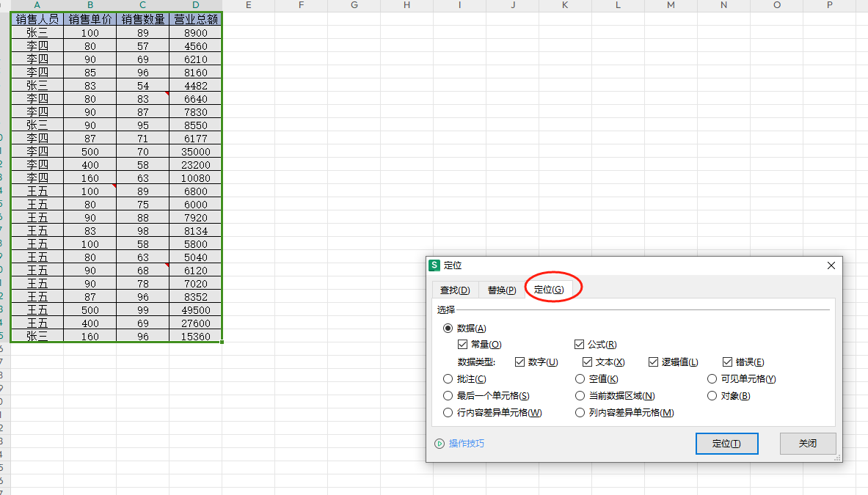The width and height of the screenshot is (868, 495).
Task: Select 当前数据区域(N) option
Action: point(580,395)
